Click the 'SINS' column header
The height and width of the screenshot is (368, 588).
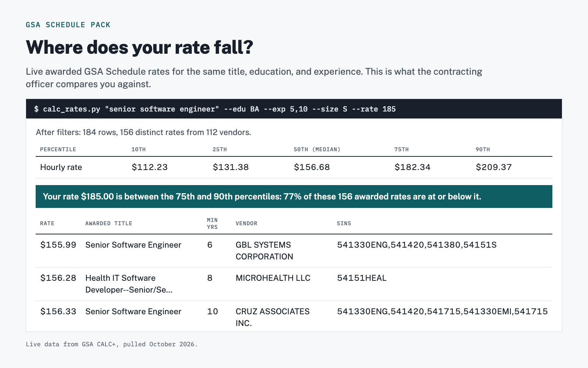click(x=344, y=223)
